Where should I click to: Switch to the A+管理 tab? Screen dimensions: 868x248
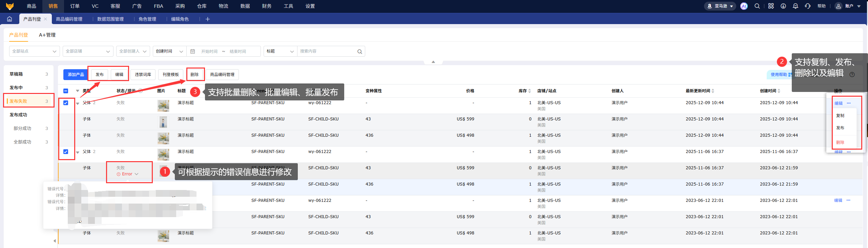pos(47,35)
